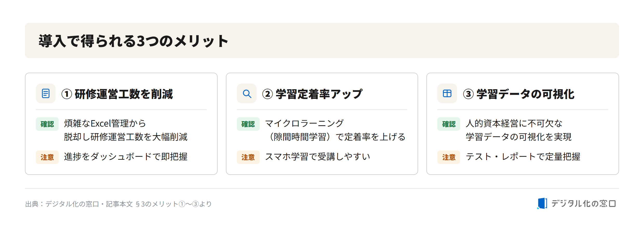Click the document icon in card ①
Image resolution: width=644 pixels, height=234 pixels.
coord(46,93)
